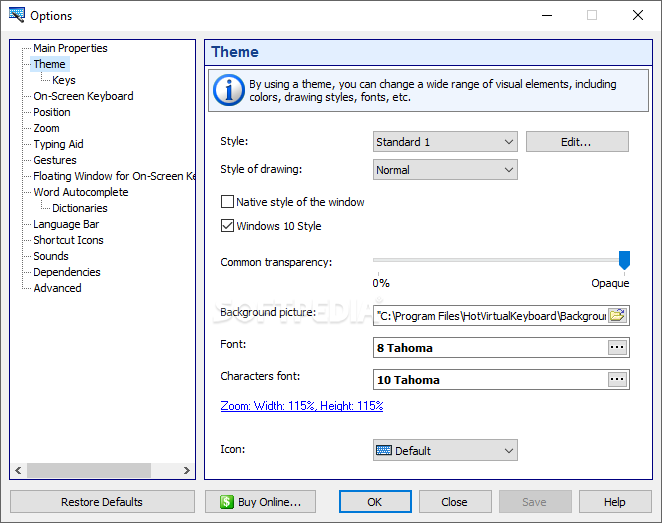Select Floating Window for On-Screen Keyboard item
The image size is (662, 523).
tap(114, 176)
